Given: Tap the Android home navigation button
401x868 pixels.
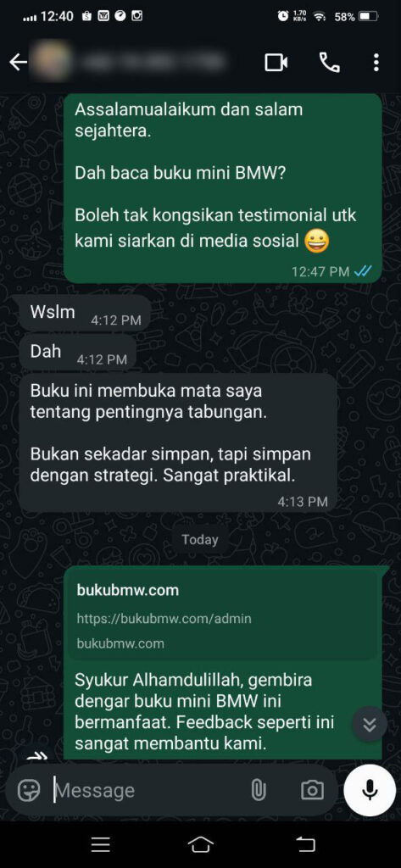Looking at the screenshot, I should click(200, 844).
